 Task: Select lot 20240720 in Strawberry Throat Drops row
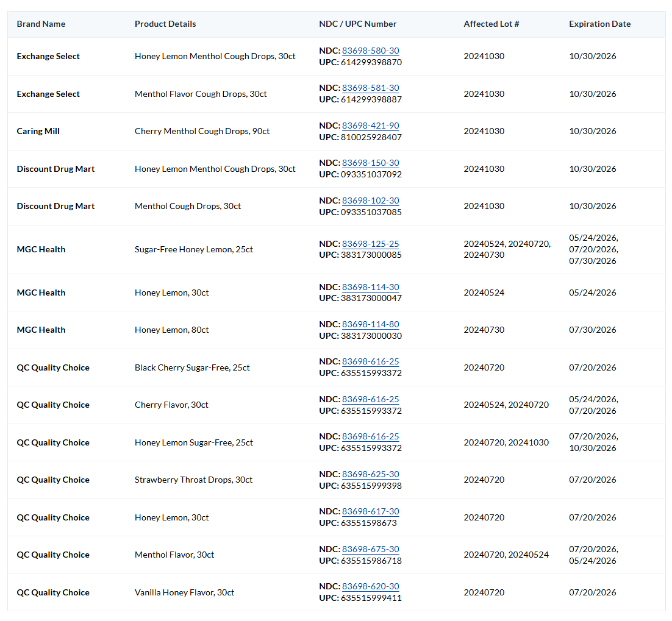[484, 480]
